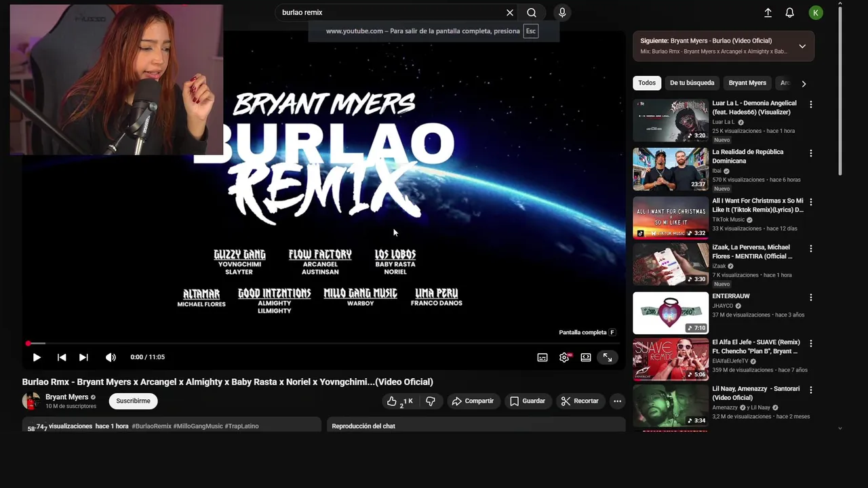This screenshot has width=868, height=488.
Task: Expand the Siguiente playlist panel
Action: click(x=802, y=46)
